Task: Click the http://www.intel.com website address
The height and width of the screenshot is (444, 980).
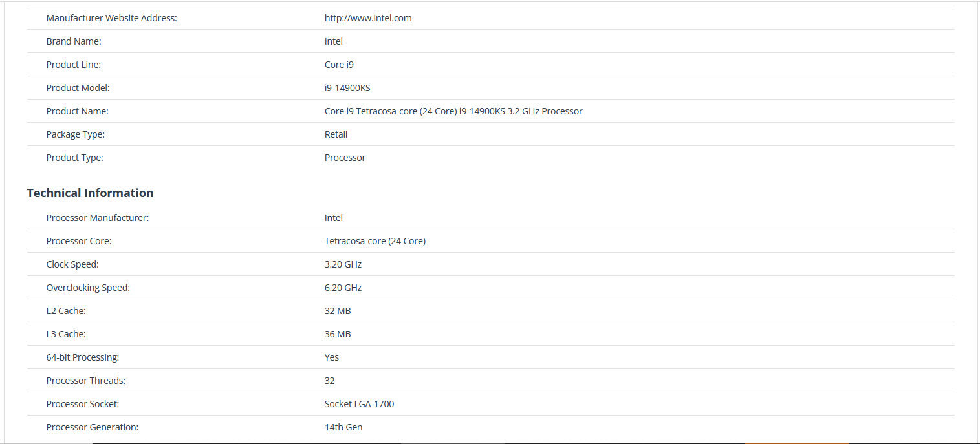Action: [x=368, y=18]
